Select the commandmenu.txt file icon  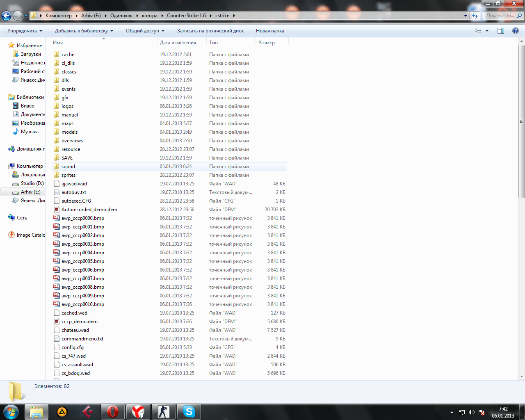point(57,339)
